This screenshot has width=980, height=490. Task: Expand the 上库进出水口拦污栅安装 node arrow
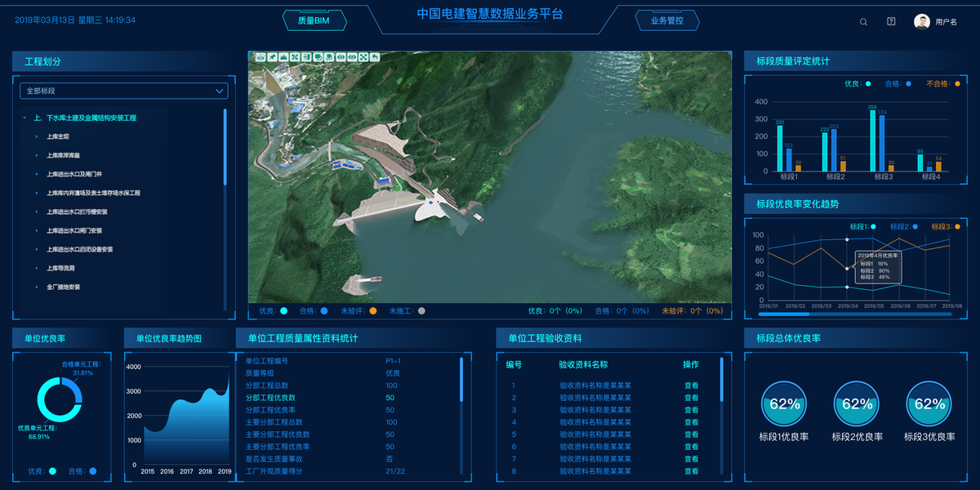37,212
